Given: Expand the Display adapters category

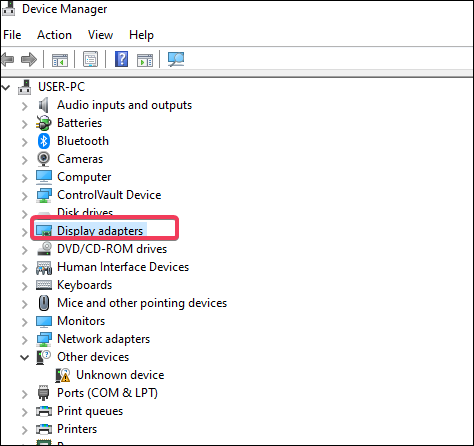Looking at the screenshot, I should point(24,232).
